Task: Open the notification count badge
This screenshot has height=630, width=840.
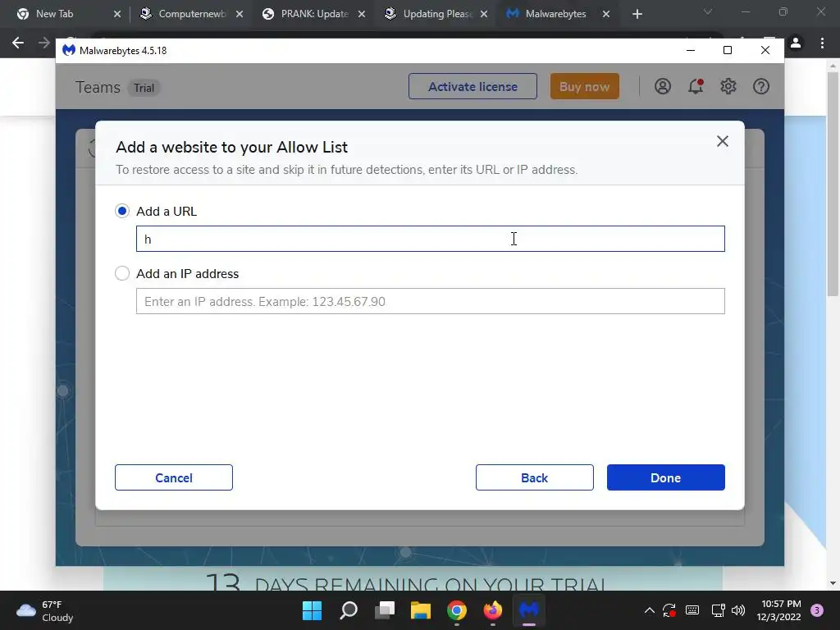Action: (817, 610)
